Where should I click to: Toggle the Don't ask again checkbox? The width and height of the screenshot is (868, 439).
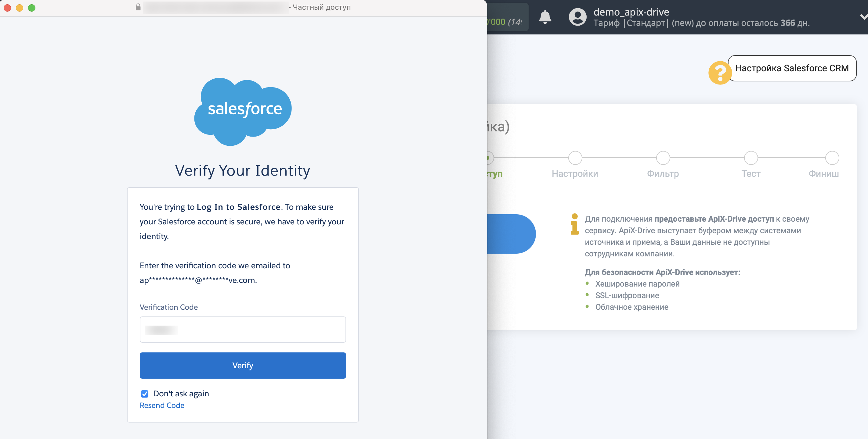tap(145, 394)
